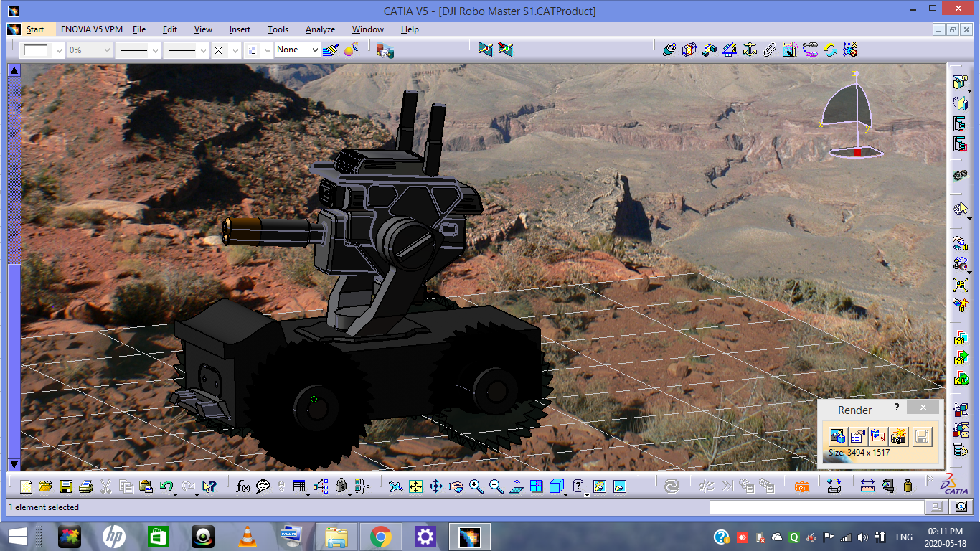Click the Undo arrow icon
This screenshot has width=980, height=551.
click(x=166, y=486)
